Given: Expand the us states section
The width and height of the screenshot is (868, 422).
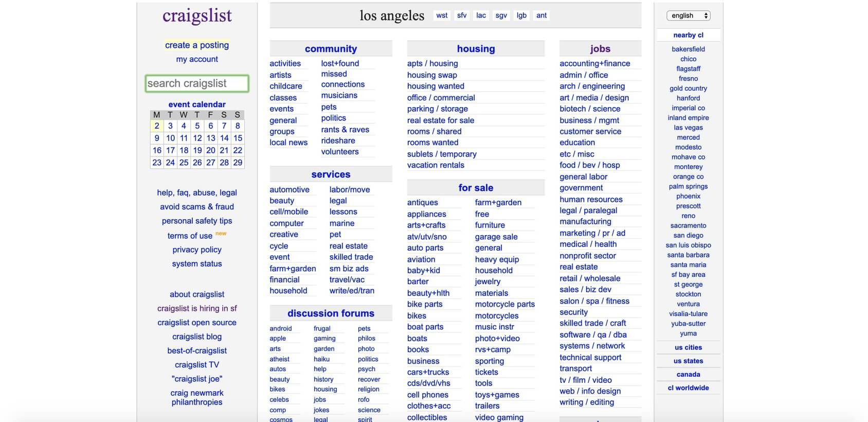Looking at the screenshot, I should pyautogui.click(x=688, y=361).
